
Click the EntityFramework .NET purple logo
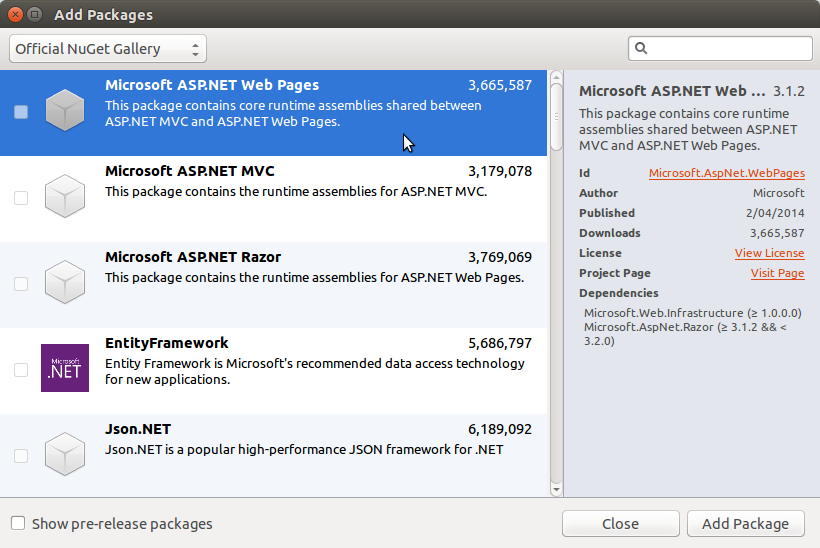point(65,368)
